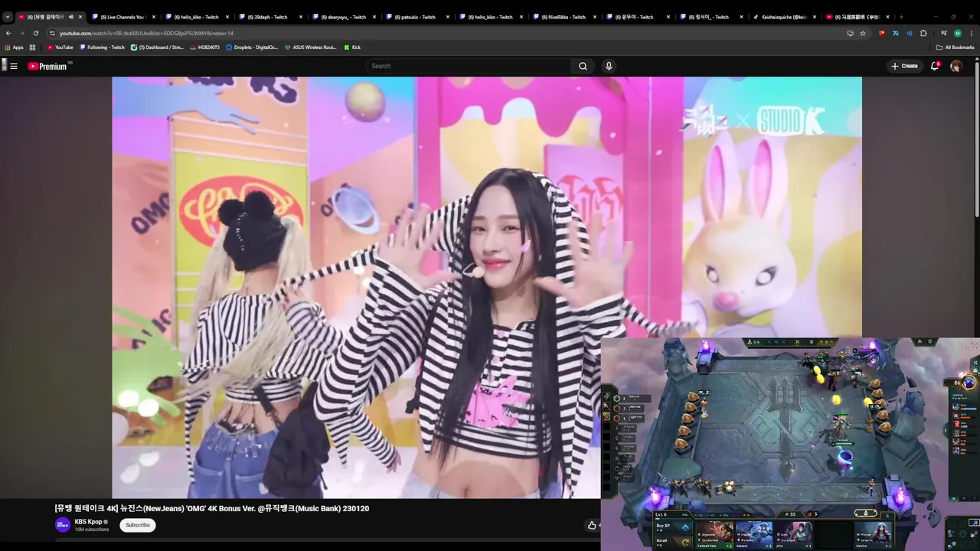The height and width of the screenshot is (551, 980).
Task: Open HG8240T5 bookmark
Action: point(204,47)
